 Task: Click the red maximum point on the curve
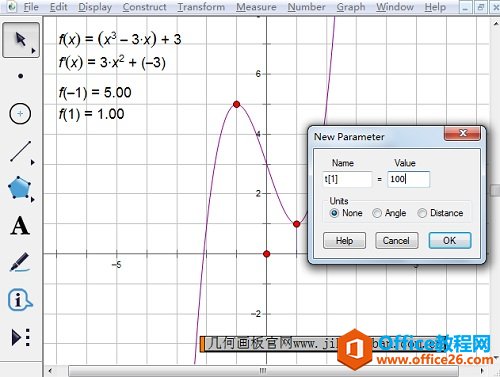237,104
